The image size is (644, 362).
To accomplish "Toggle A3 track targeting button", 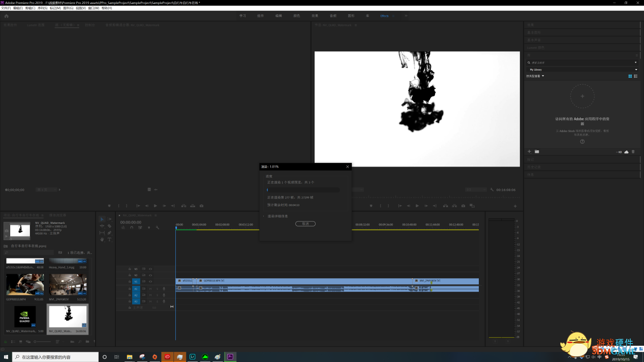I will coord(136,302).
